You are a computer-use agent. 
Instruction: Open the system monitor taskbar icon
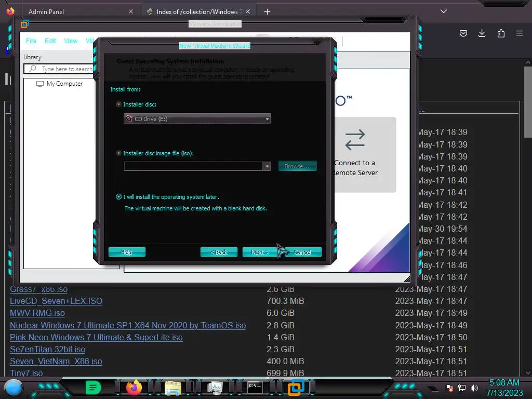point(215,388)
